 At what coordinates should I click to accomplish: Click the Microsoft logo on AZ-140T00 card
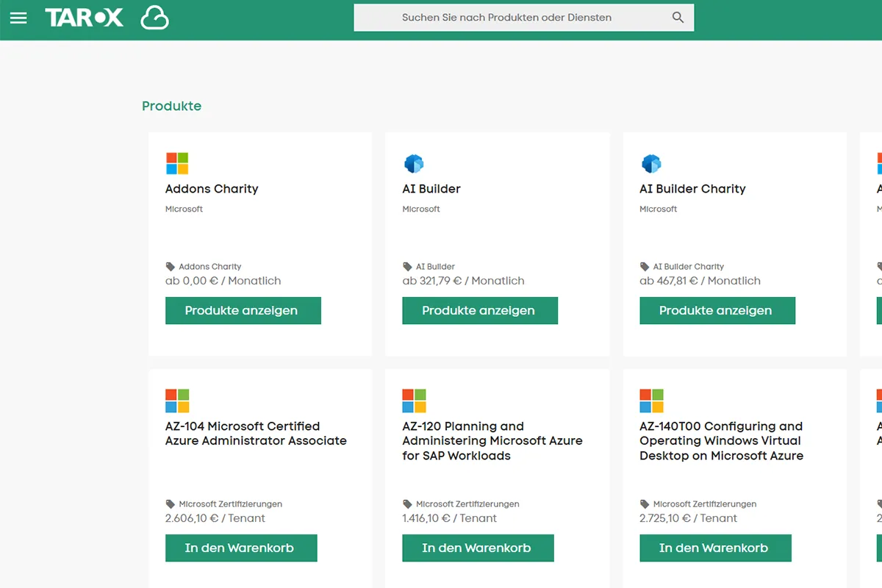click(651, 401)
